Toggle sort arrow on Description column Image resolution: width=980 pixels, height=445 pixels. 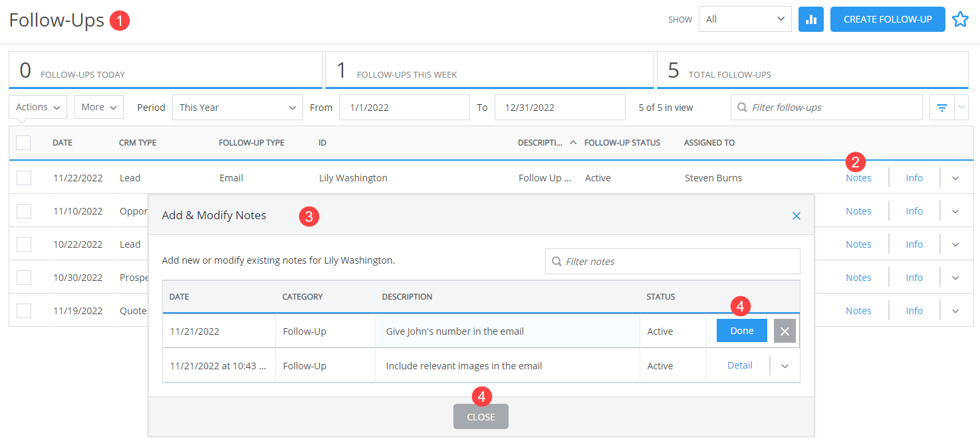click(573, 143)
